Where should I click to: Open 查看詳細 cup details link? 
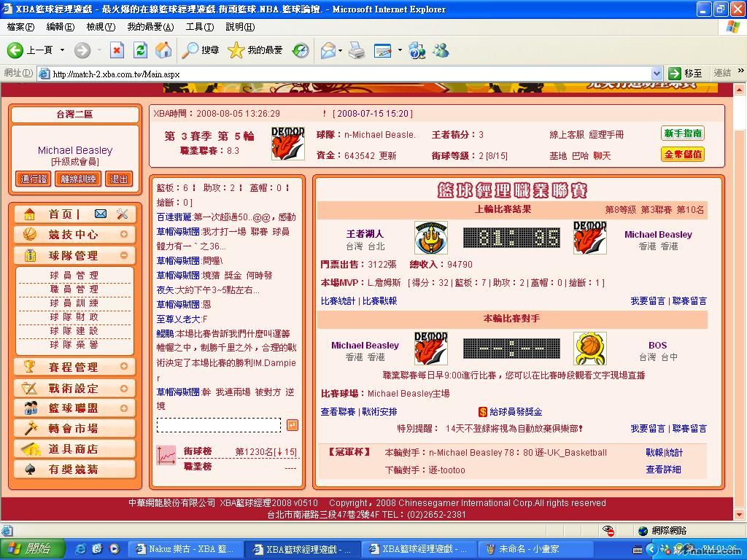(x=663, y=470)
